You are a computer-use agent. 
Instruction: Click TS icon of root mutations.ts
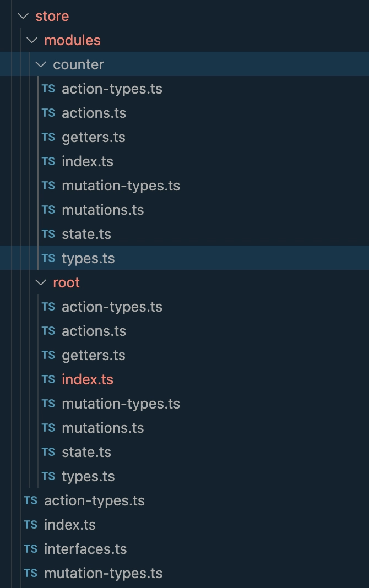point(48,428)
